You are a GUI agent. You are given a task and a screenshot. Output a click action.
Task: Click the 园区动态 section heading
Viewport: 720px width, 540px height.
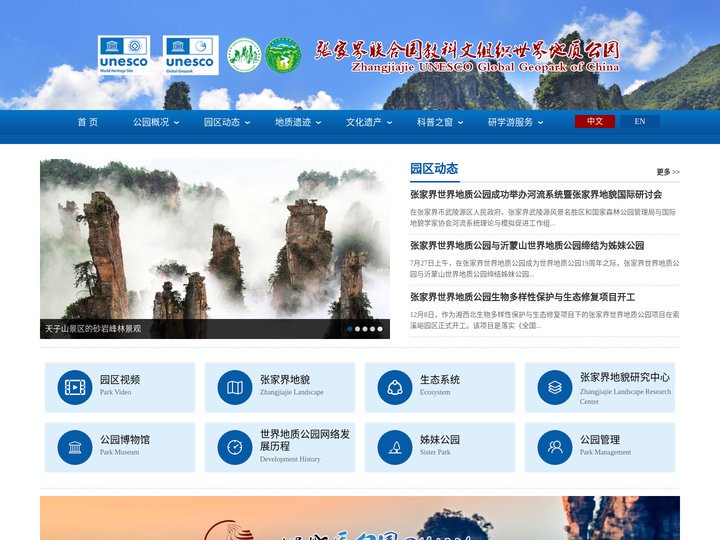(x=434, y=169)
